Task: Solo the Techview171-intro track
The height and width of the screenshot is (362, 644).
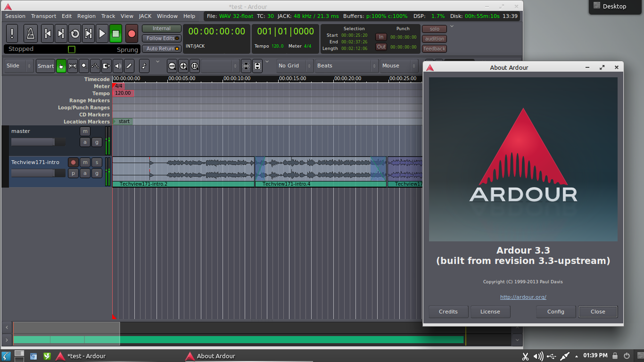Action: coord(97,162)
